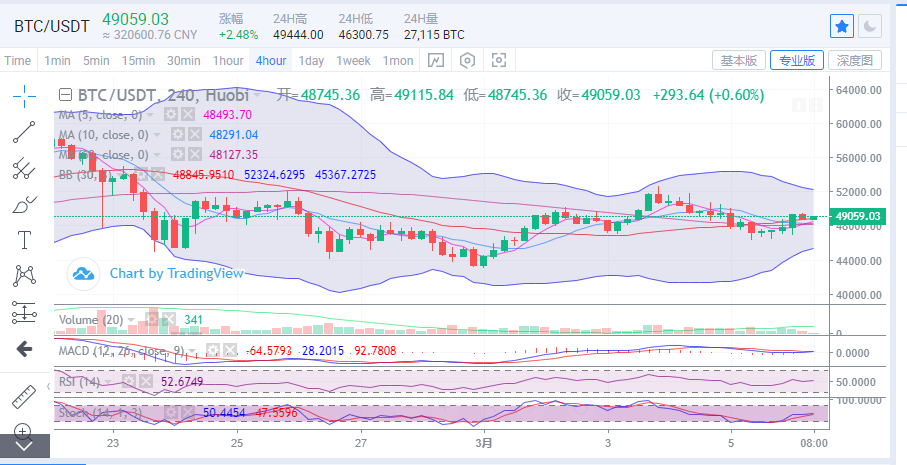Remove the MA (10, close, 0) indicator
This screenshot has height=465, width=907.
click(195, 135)
